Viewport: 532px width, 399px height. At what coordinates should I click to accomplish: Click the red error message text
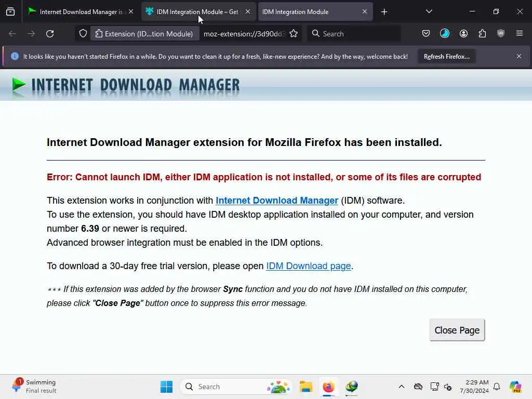(264, 177)
